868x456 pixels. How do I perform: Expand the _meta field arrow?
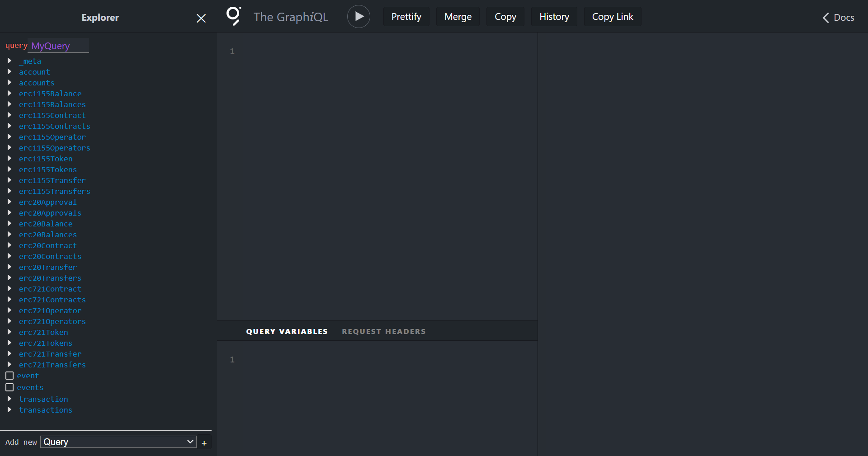point(9,61)
